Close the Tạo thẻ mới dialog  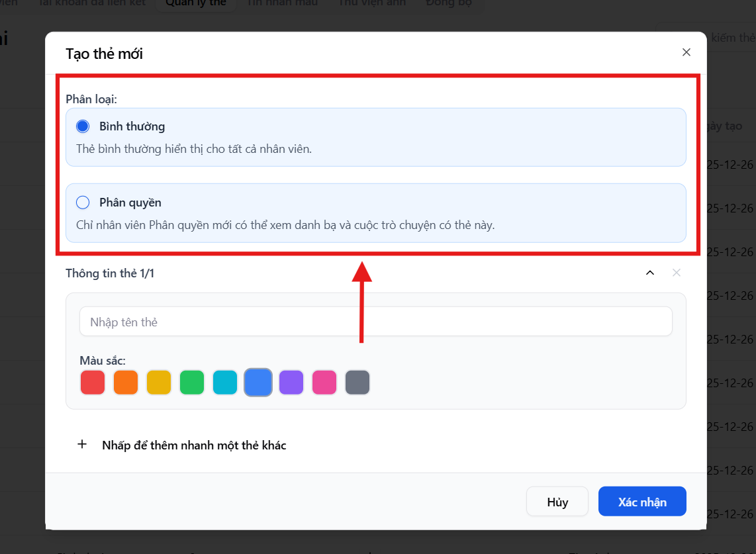tap(686, 52)
